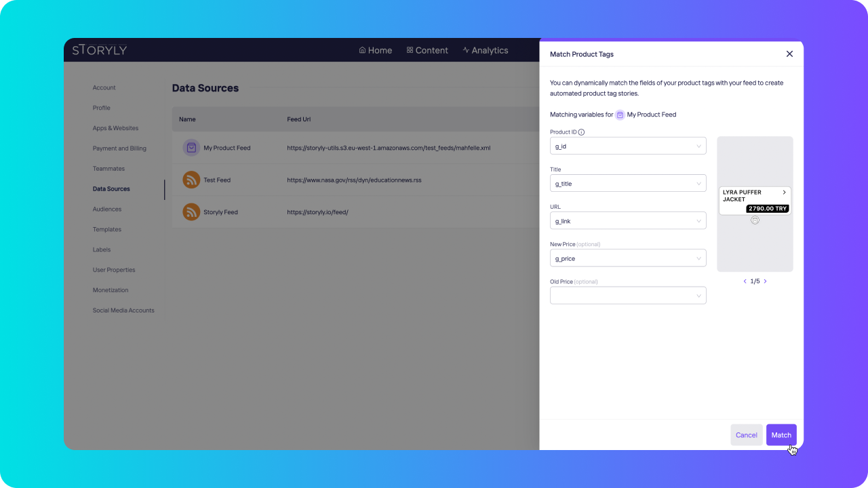
Task: Go to next product preview
Action: point(766,281)
